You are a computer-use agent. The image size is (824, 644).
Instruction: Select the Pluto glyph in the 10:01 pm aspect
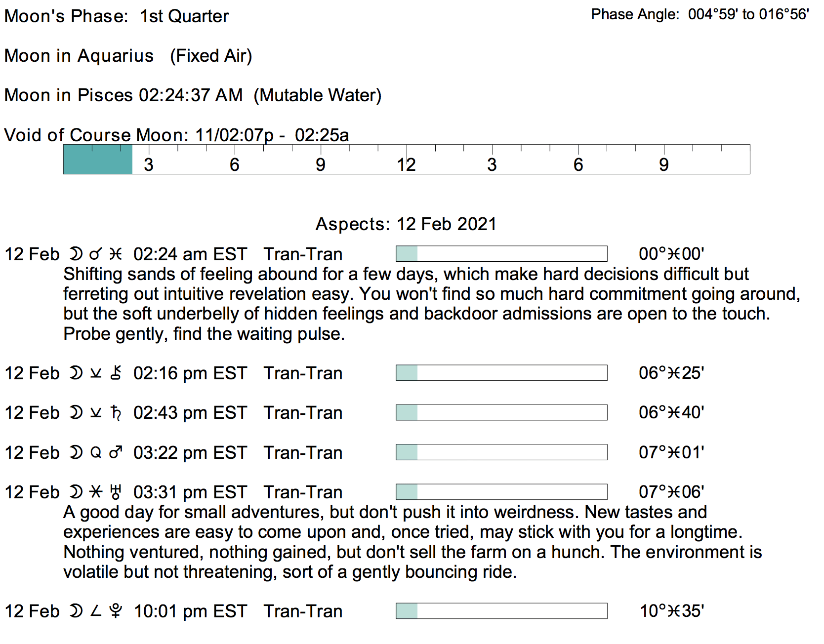point(116,611)
